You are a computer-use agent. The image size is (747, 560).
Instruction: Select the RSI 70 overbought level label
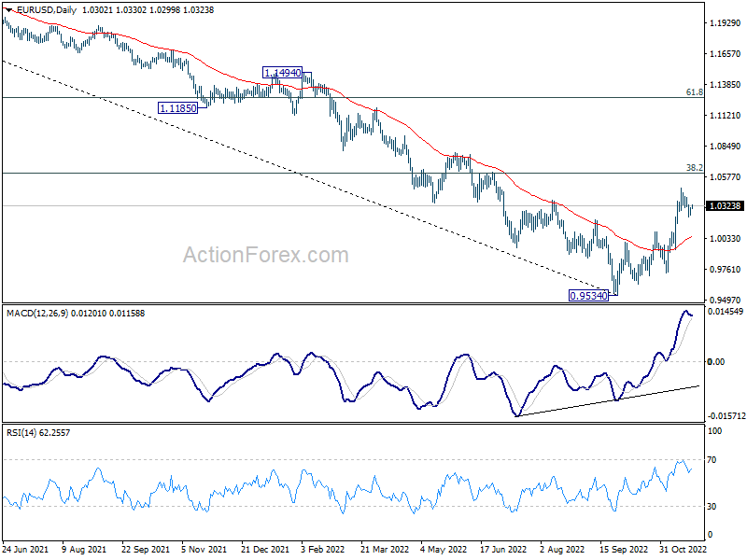coord(712,460)
